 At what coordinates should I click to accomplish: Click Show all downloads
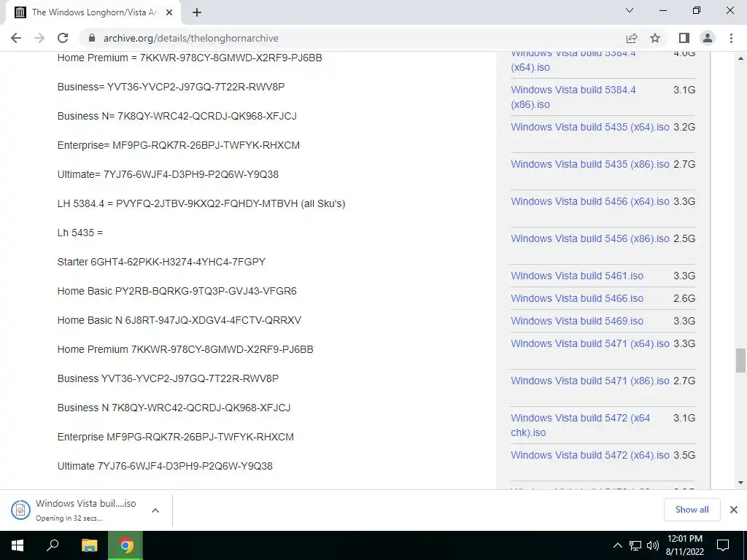click(x=692, y=510)
